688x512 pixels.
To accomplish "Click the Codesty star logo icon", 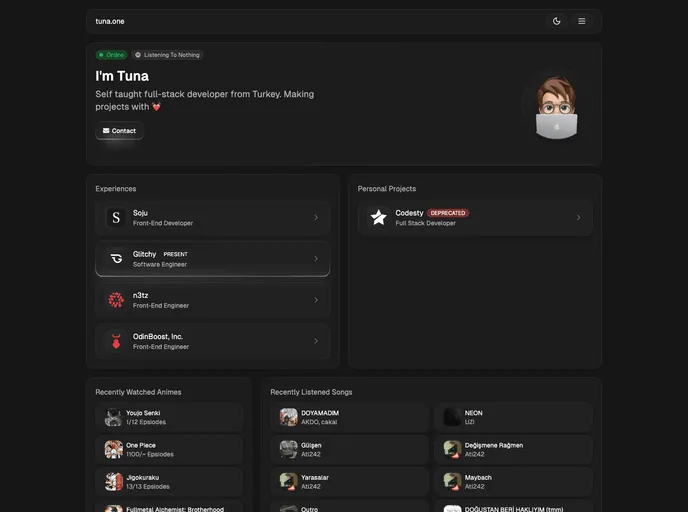I will coord(378,218).
